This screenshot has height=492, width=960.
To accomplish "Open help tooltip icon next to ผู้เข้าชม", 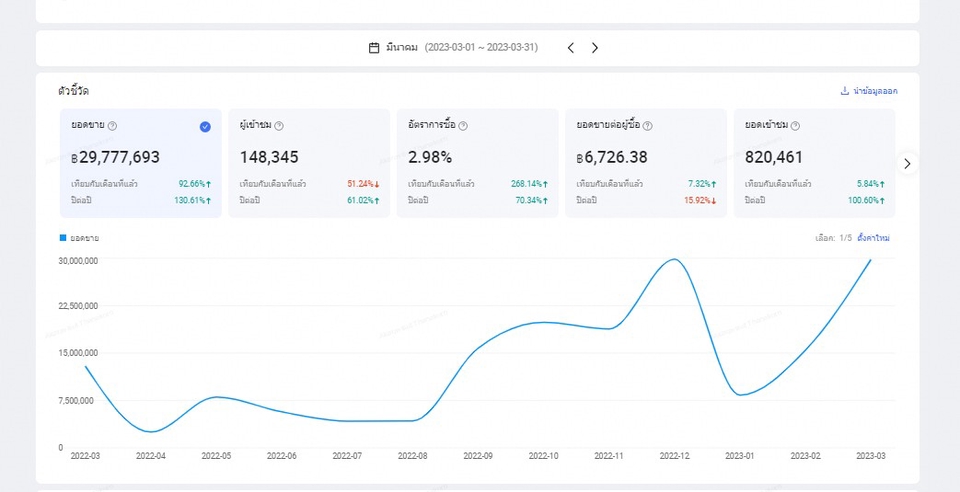I will pyautogui.click(x=279, y=125).
